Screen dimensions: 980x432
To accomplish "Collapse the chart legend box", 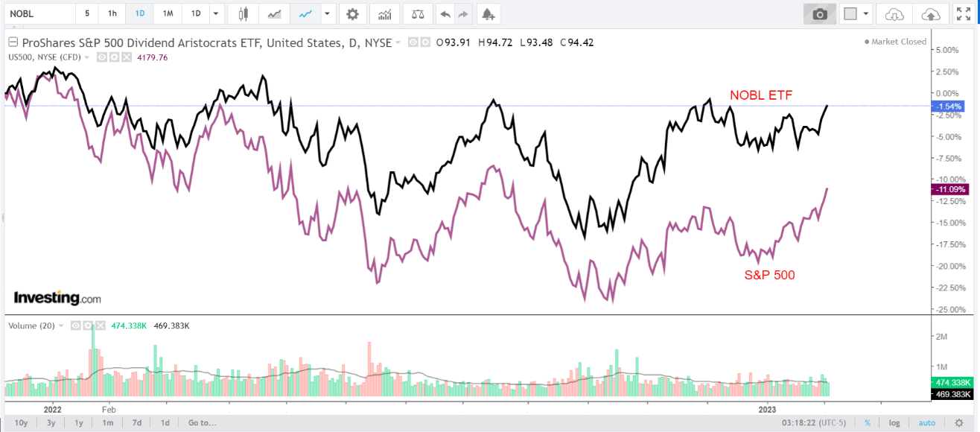I will click(x=13, y=42).
